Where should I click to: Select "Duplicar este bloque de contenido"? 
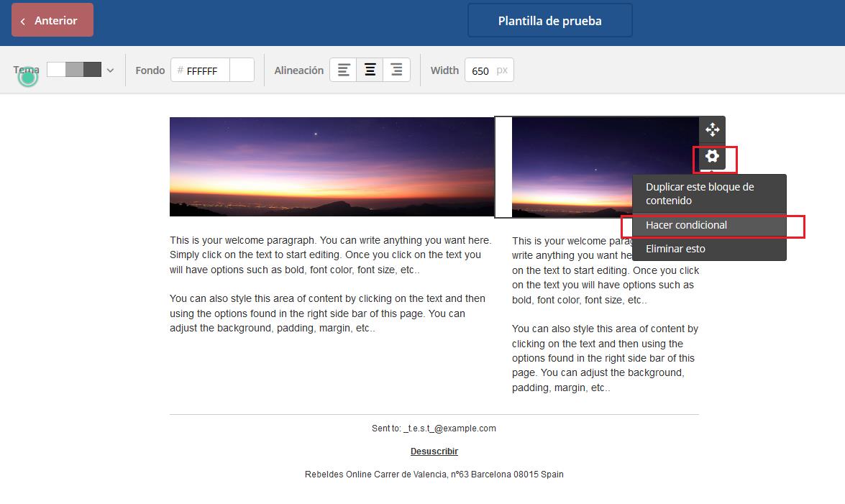point(699,193)
